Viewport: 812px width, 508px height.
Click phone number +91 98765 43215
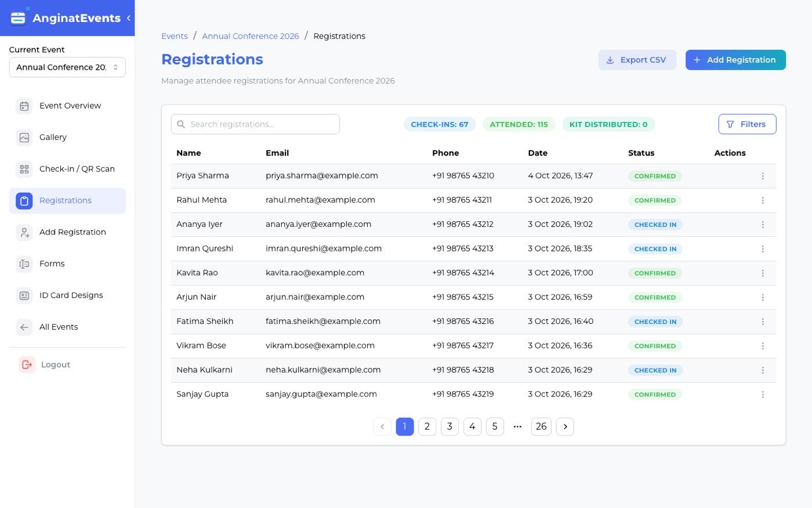463,297
